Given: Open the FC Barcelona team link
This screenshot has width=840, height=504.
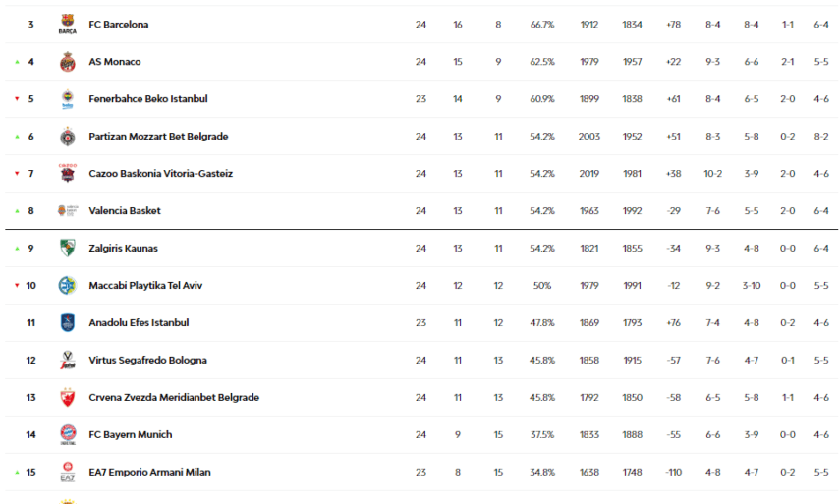Looking at the screenshot, I should click(119, 25).
